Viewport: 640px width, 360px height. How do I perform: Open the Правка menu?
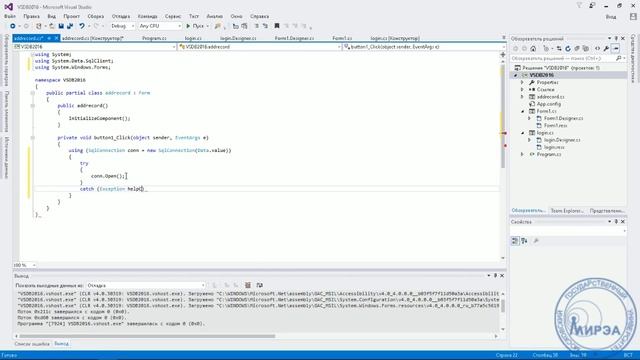pyautogui.click(x=31, y=16)
